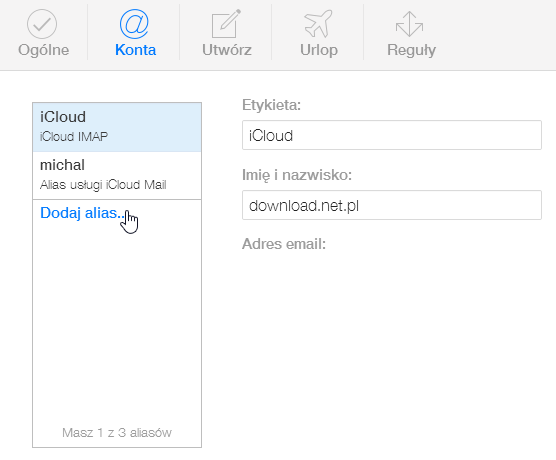Viewport: 556px width, 460px height.
Task: Switch to the Ogólne tab label
Action: click(x=44, y=50)
